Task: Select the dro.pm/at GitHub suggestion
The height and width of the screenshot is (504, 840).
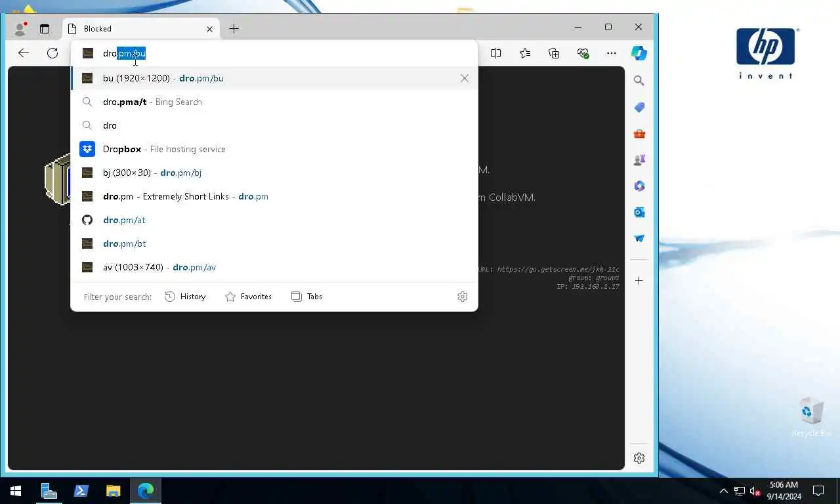Action: coord(274,220)
